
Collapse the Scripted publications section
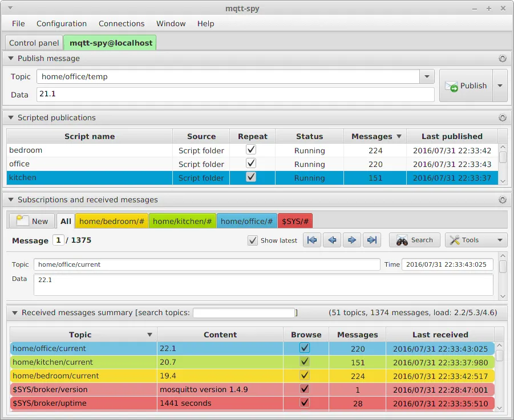[11, 117]
